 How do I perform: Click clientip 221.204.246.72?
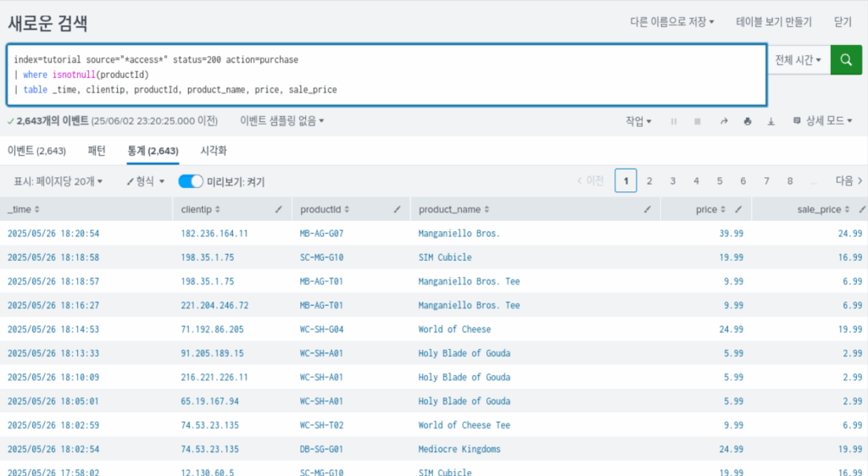214,305
